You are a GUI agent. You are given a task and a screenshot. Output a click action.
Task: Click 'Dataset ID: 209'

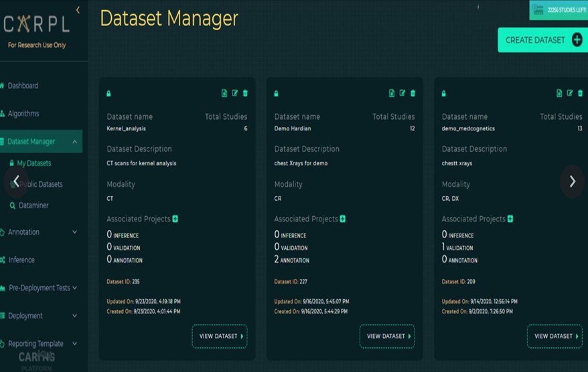tap(458, 282)
